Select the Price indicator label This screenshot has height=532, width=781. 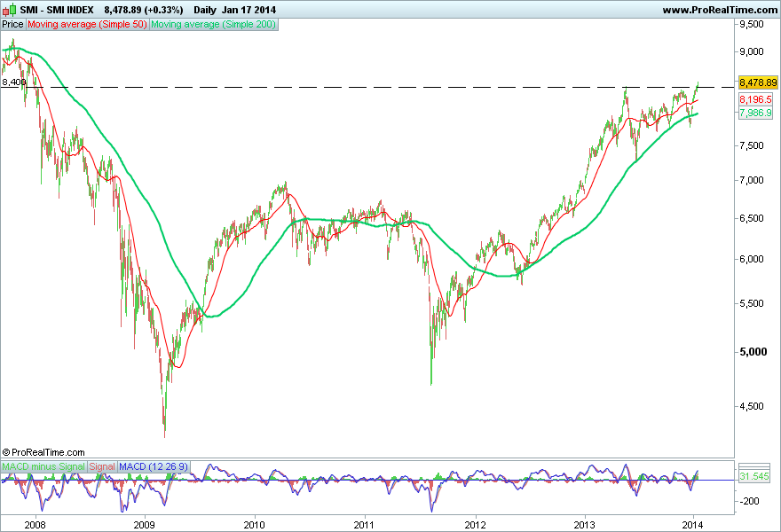click(12, 25)
